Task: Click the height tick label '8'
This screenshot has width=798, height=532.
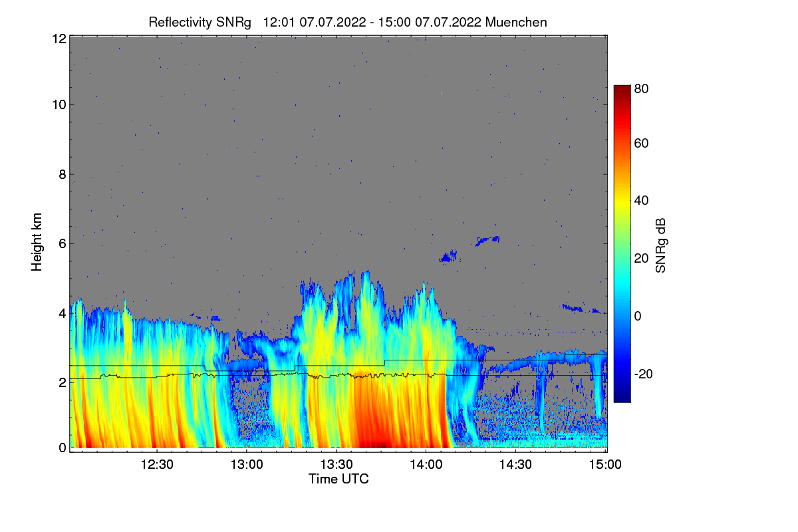Action: (x=62, y=175)
